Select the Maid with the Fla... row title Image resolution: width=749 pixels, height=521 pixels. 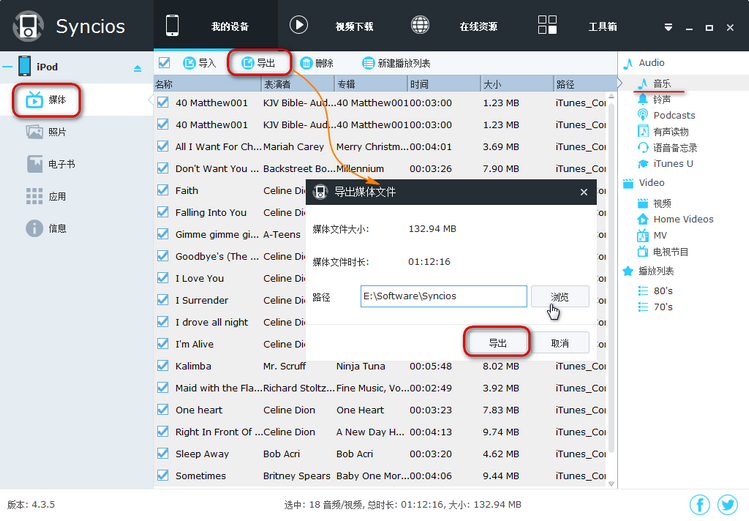tap(218, 388)
